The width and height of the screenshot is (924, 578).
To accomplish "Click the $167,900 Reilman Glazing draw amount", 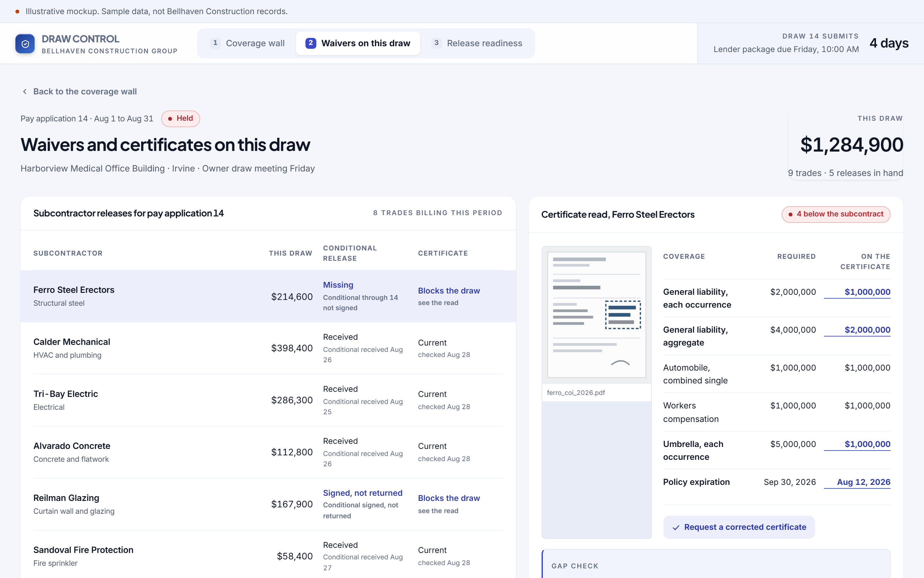I will [292, 504].
